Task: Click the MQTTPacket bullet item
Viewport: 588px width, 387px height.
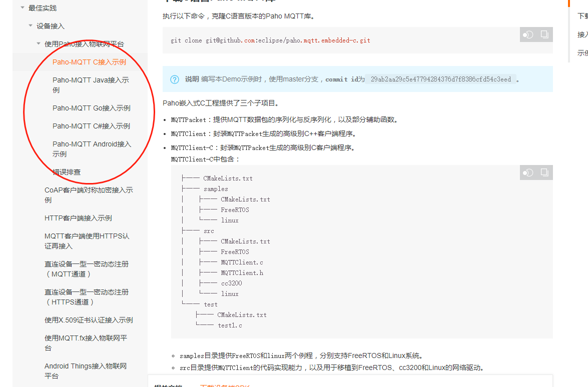Action: click(285, 120)
